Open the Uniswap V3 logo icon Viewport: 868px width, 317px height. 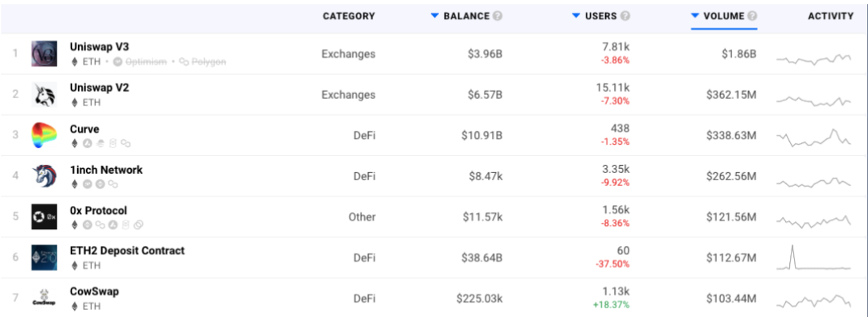pos(44,54)
